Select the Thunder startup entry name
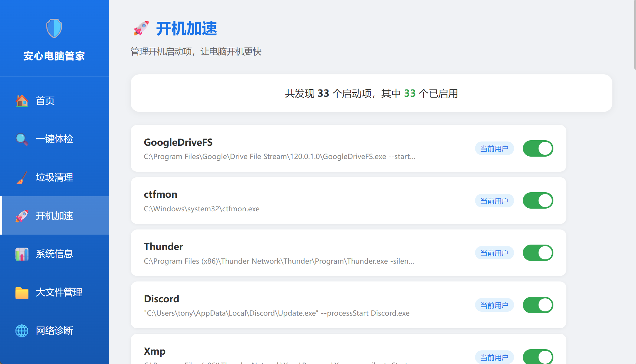Viewport: 636px width, 364px height. click(x=163, y=247)
